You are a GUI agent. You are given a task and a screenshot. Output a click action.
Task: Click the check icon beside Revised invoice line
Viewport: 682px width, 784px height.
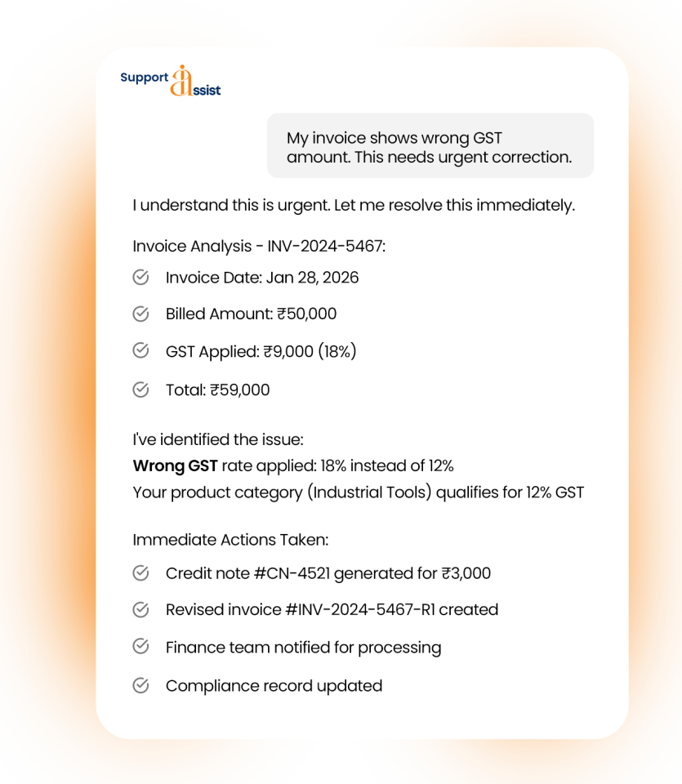(140, 609)
